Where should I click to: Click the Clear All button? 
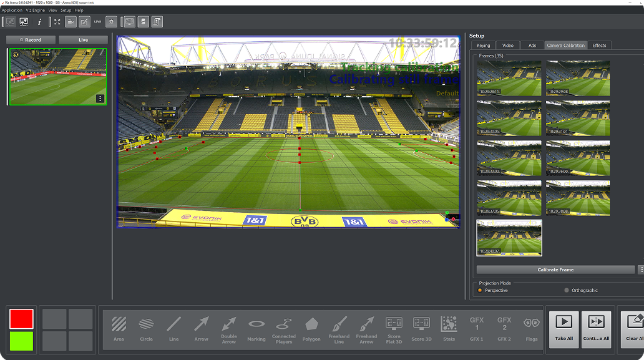[x=633, y=329]
